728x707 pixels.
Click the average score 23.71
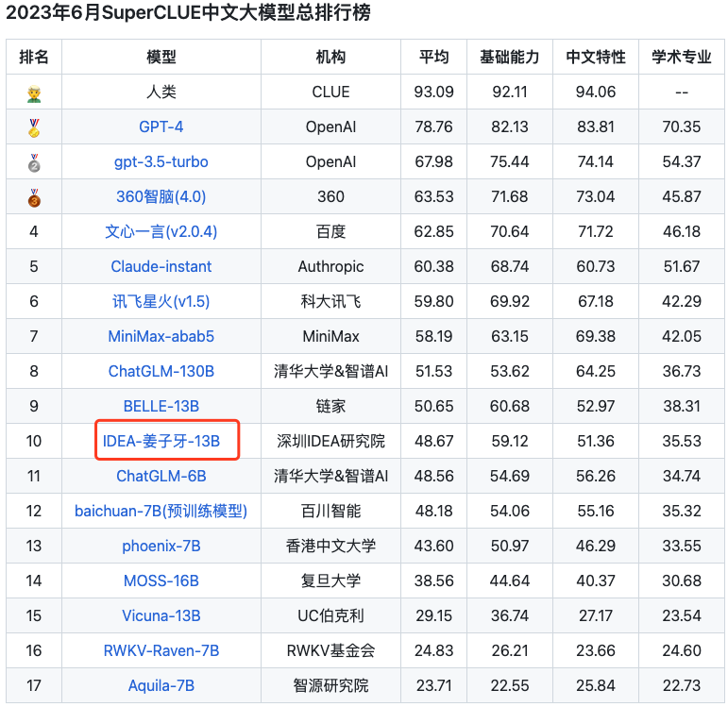(433, 685)
